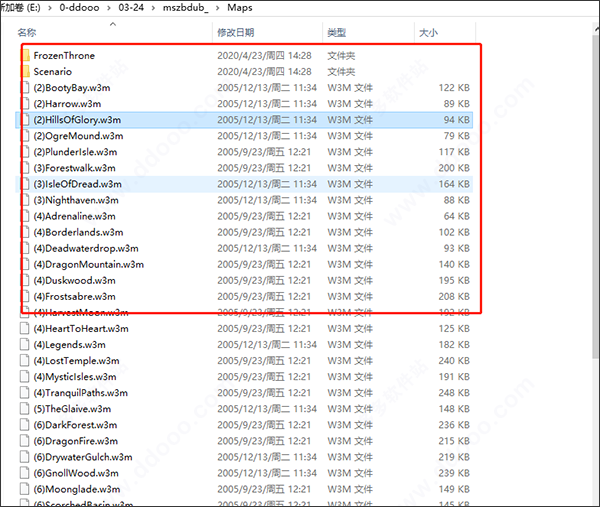The height and width of the screenshot is (507, 600).
Task: Click the 239 KB size of GnollWood
Action: (454, 473)
